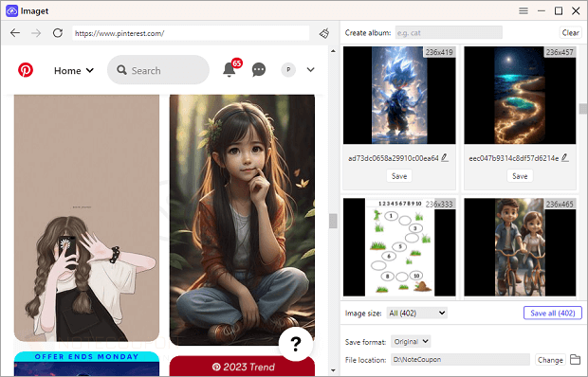This screenshot has height=377, width=588.
Task: Go forward with the forward arrow
Action: click(x=36, y=33)
